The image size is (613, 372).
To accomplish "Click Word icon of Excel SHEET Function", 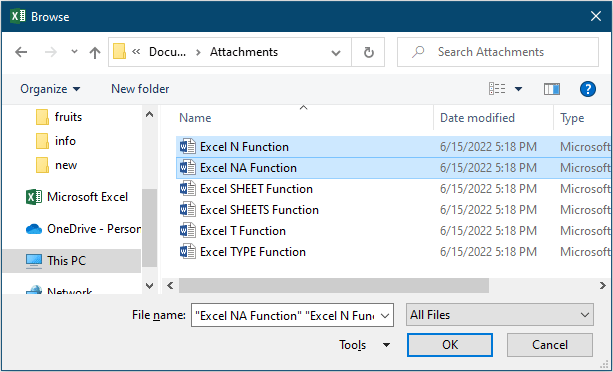I will click(188, 189).
